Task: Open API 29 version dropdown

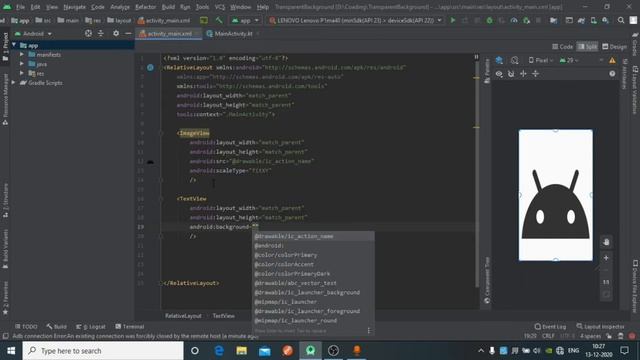Action: coord(569,60)
